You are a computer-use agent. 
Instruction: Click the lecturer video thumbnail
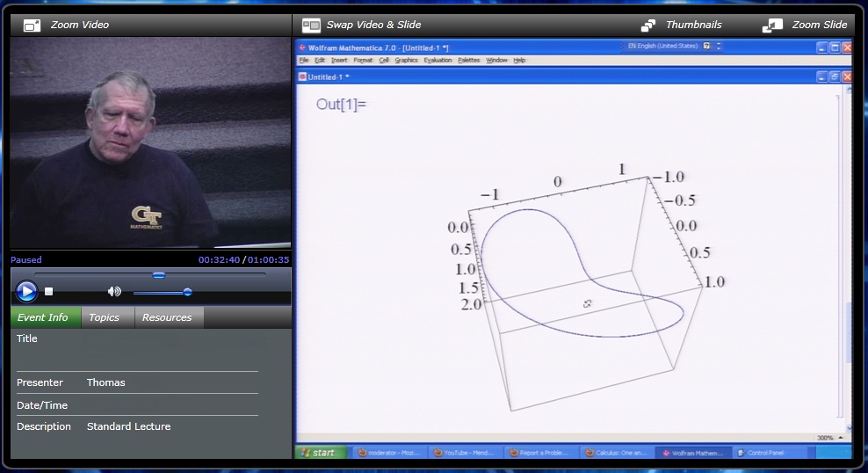tap(150, 143)
